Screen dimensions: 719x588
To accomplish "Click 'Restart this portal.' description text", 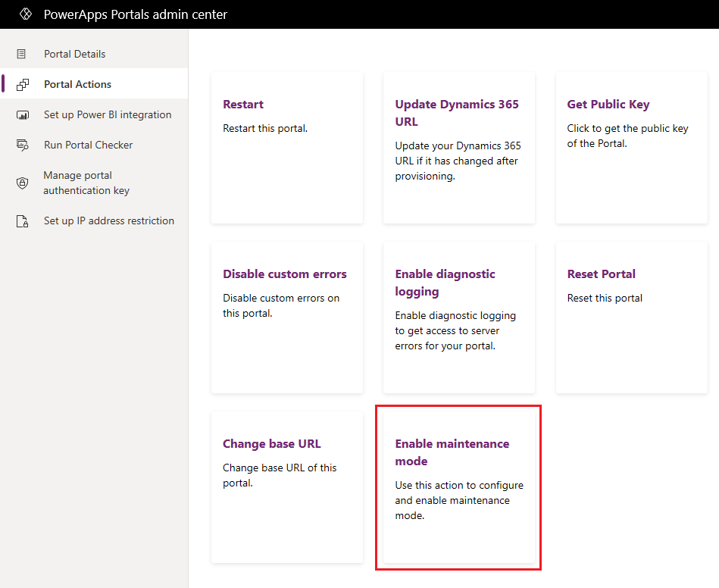I will point(265,128).
